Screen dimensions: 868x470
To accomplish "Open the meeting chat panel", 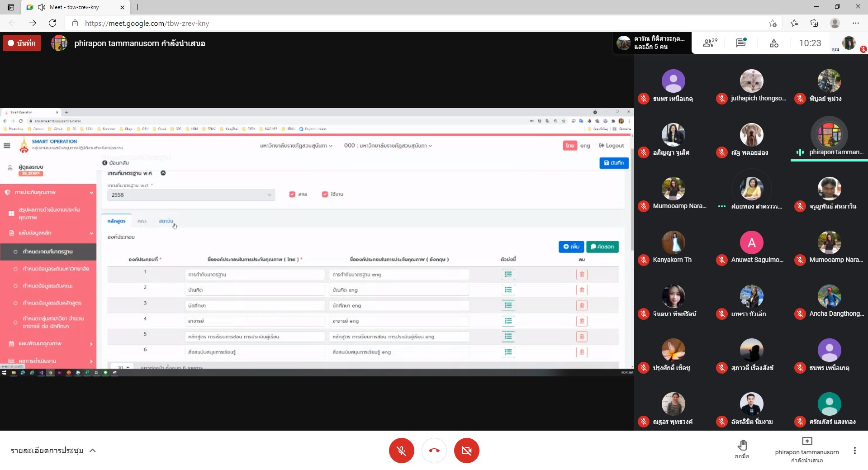I will click(x=741, y=43).
